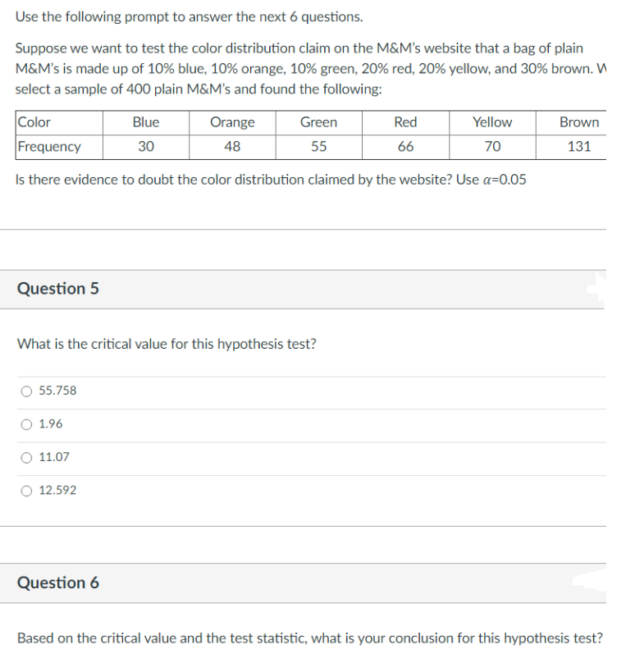This screenshot has width=626, height=672.
Task: Click the Question 5 header
Action: pos(57,289)
